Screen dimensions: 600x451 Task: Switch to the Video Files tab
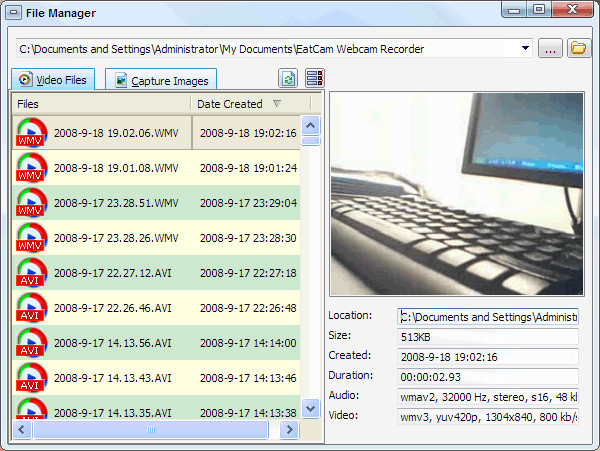point(53,80)
